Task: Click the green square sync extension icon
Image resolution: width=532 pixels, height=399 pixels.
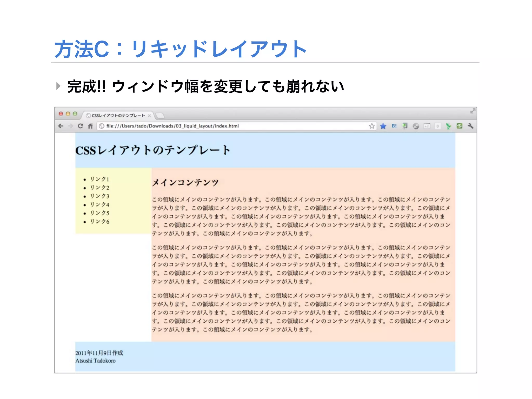Action: [x=460, y=126]
